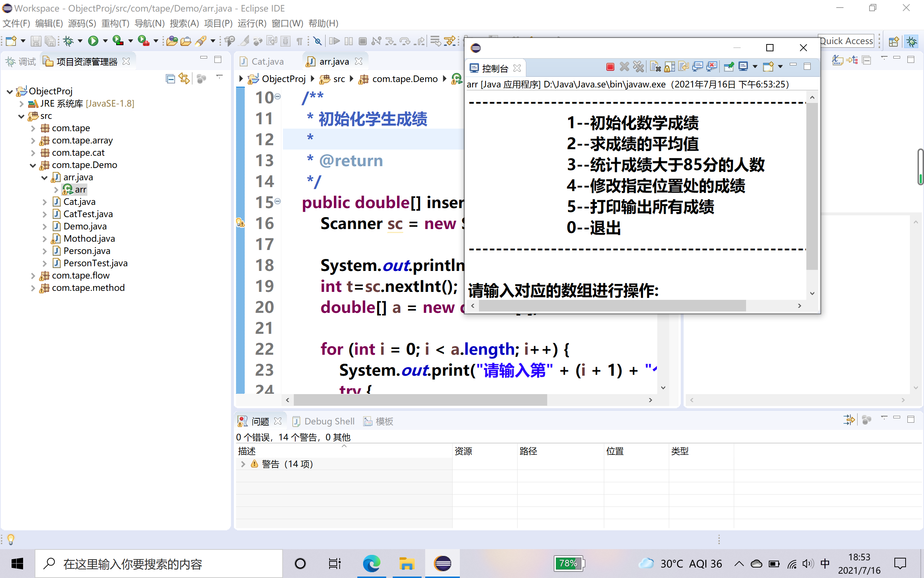
Task: Switch to Debug perspective bug icon
Action: tap(912, 41)
